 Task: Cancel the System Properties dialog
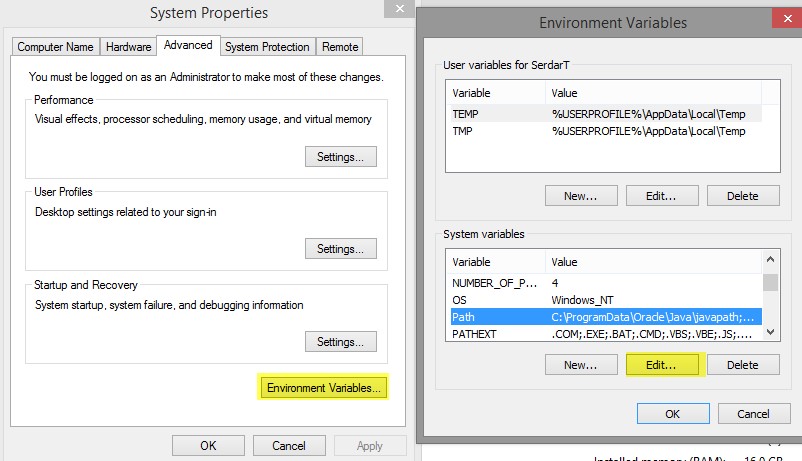coord(289,446)
